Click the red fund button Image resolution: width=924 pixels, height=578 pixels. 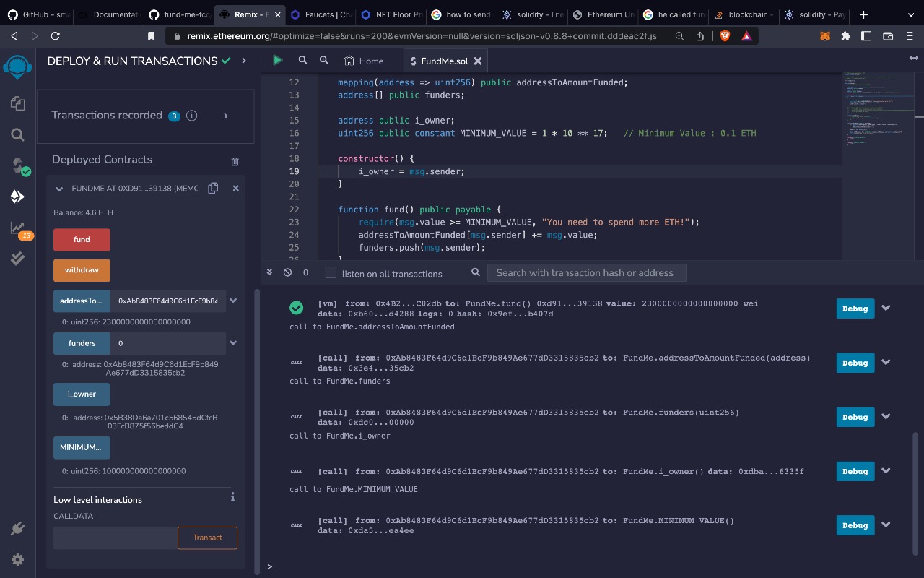(82, 240)
